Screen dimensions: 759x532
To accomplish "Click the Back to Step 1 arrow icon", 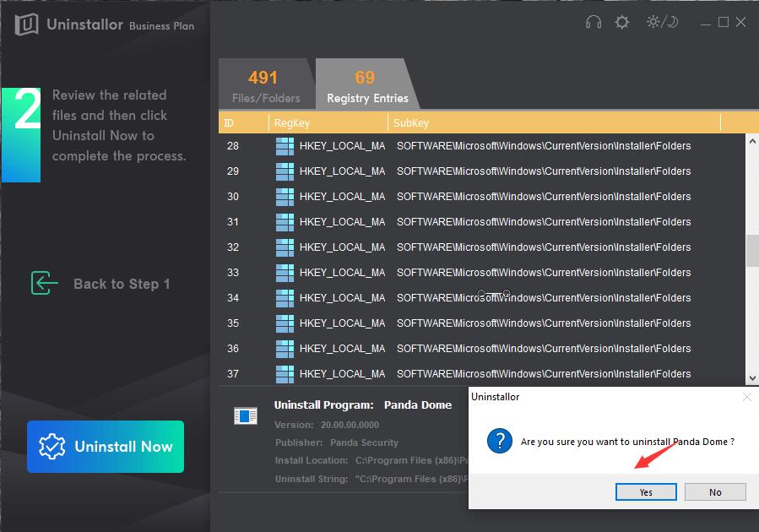I will pyautogui.click(x=44, y=283).
